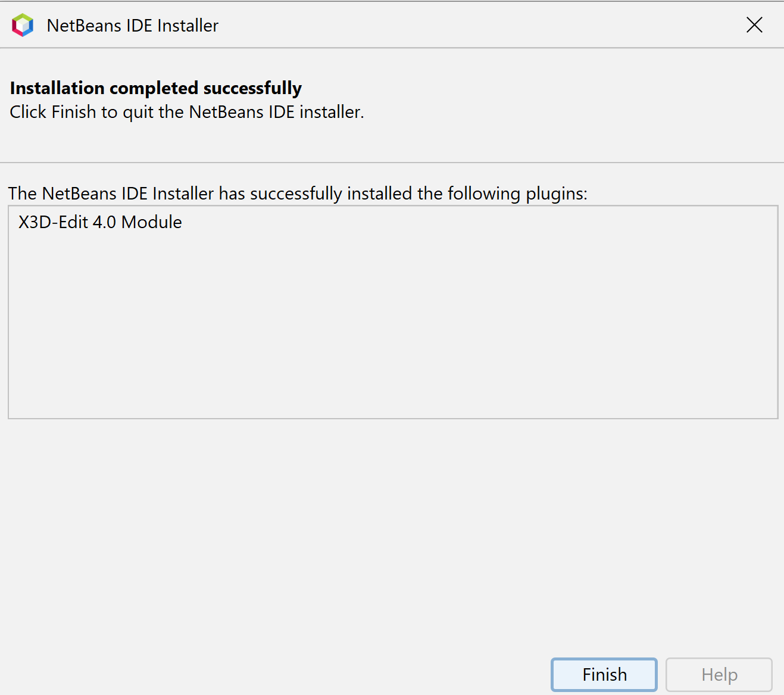
Task: Click the empty title bar area
Action: 476,25
